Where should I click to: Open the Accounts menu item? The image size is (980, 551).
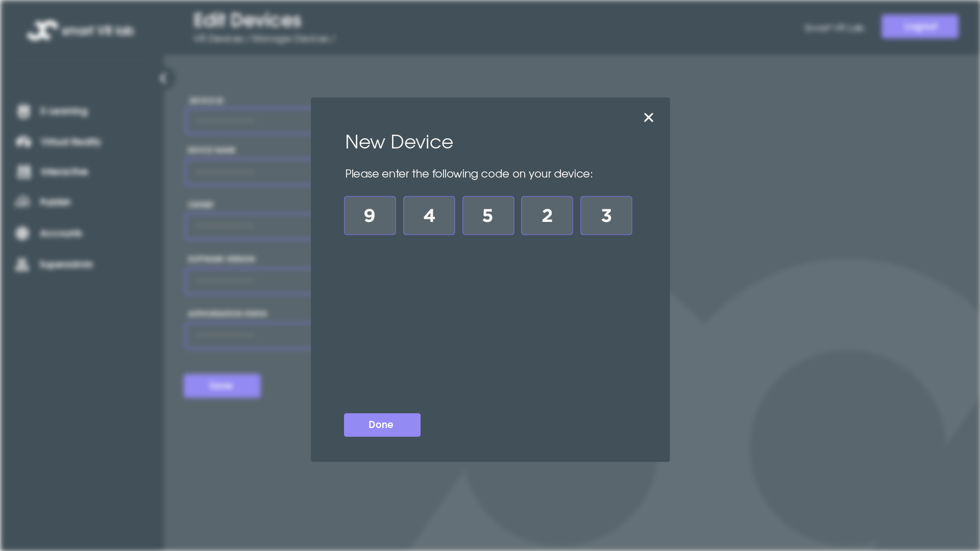click(x=61, y=234)
